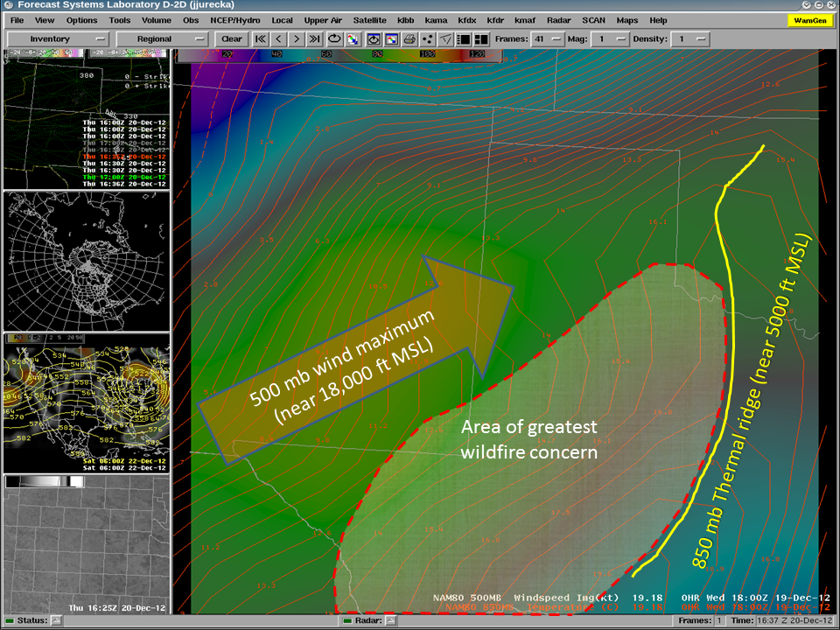Expand the Radar status panel arrow
This screenshot has width=840, height=630.
(x=390, y=621)
